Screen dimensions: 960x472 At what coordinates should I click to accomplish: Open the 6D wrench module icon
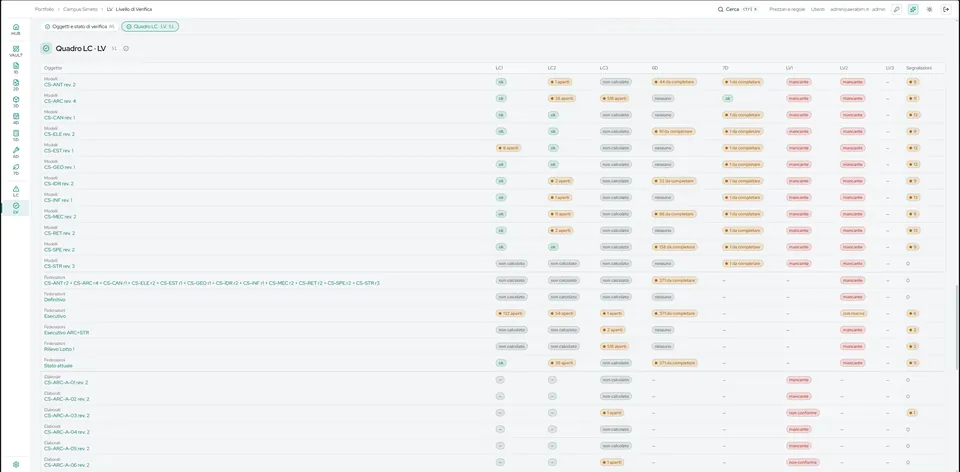click(x=16, y=152)
